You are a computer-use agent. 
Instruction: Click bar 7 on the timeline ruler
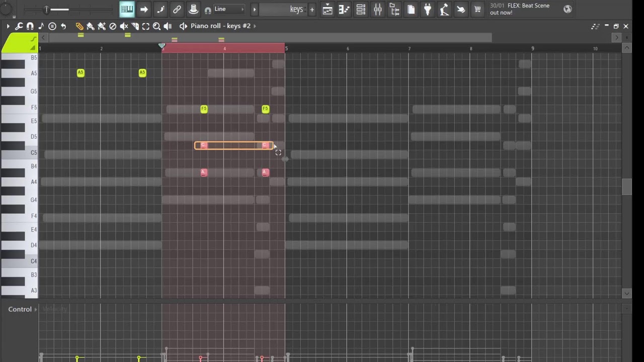pyautogui.click(x=409, y=48)
